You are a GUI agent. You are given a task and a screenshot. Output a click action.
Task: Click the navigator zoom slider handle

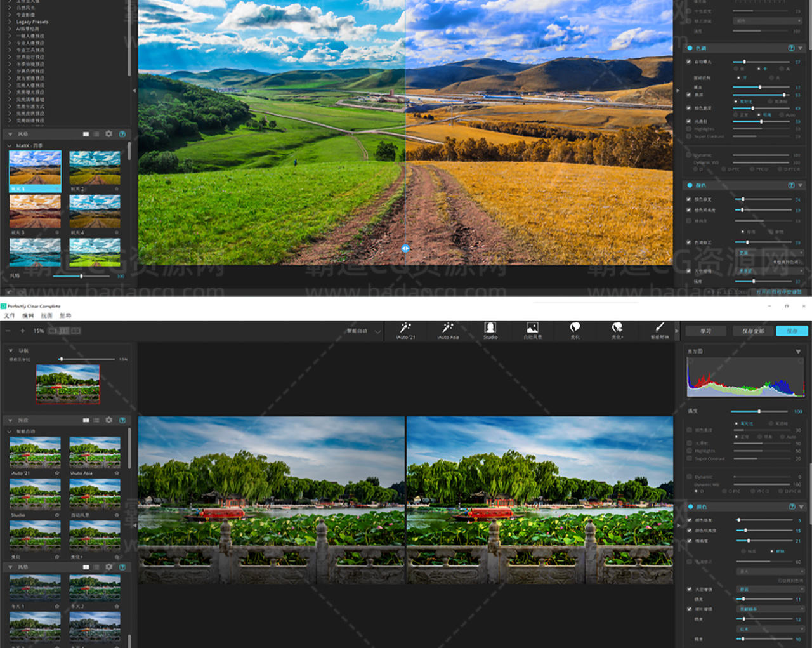tap(61, 359)
